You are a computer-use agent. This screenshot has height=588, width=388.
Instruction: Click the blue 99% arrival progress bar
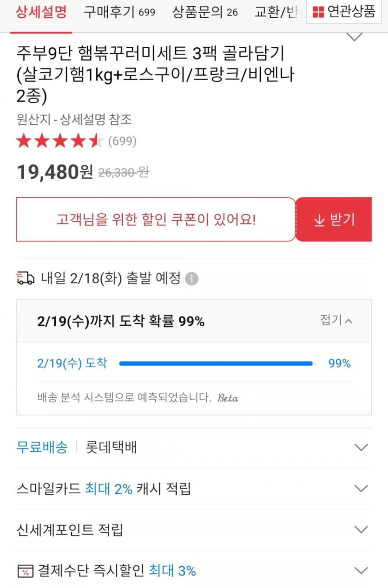216,363
